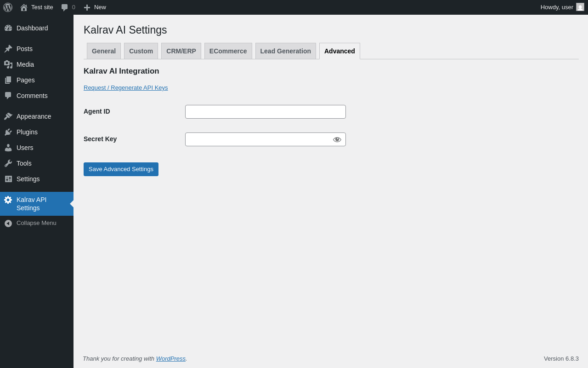Click the WordPress logo icon

(8, 7)
